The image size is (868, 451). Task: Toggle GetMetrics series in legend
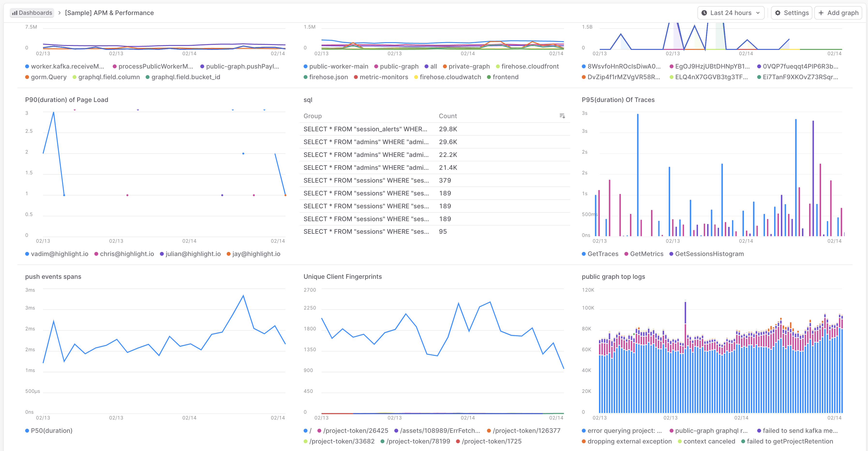(646, 254)
